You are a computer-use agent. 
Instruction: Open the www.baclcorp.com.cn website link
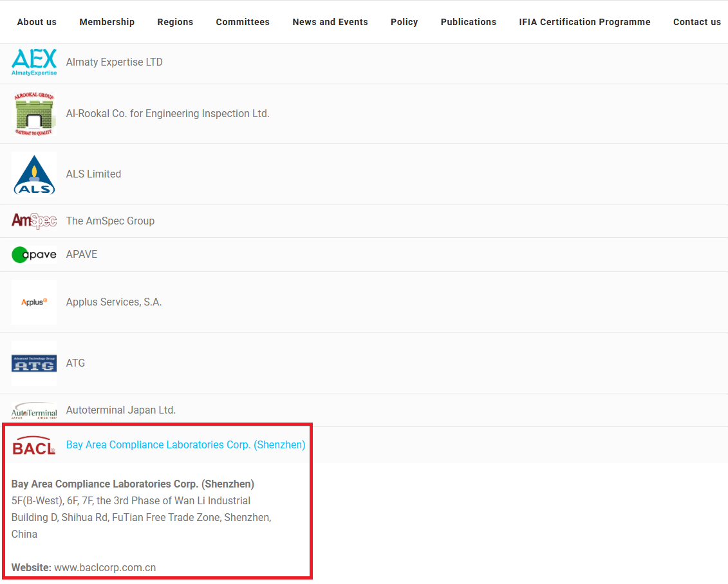pos(105,568)
